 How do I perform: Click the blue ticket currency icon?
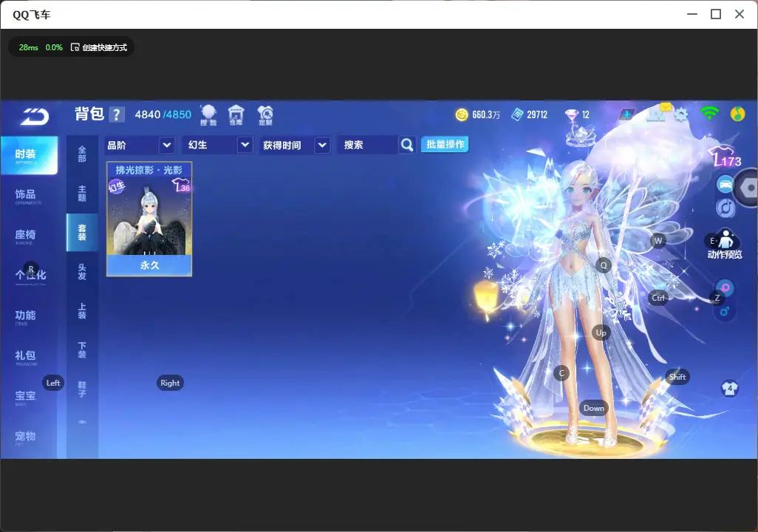pyautogui.click(x=517, y=115)
